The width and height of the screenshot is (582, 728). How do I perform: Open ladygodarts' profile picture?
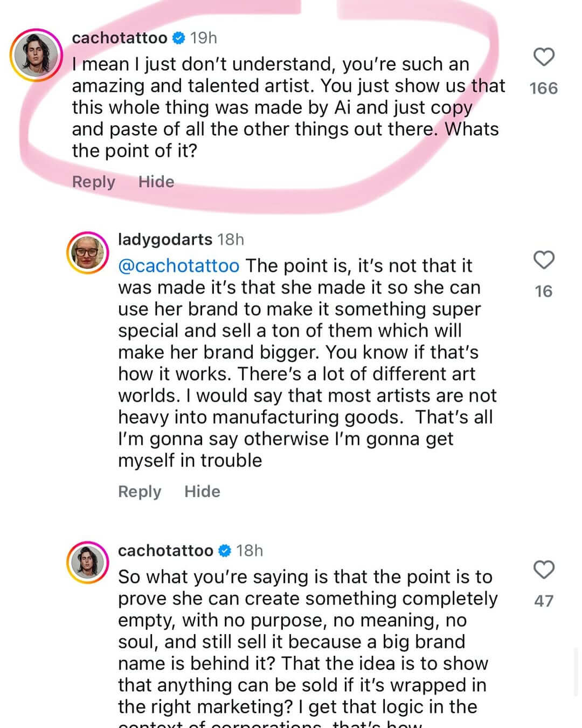point(87,253)
